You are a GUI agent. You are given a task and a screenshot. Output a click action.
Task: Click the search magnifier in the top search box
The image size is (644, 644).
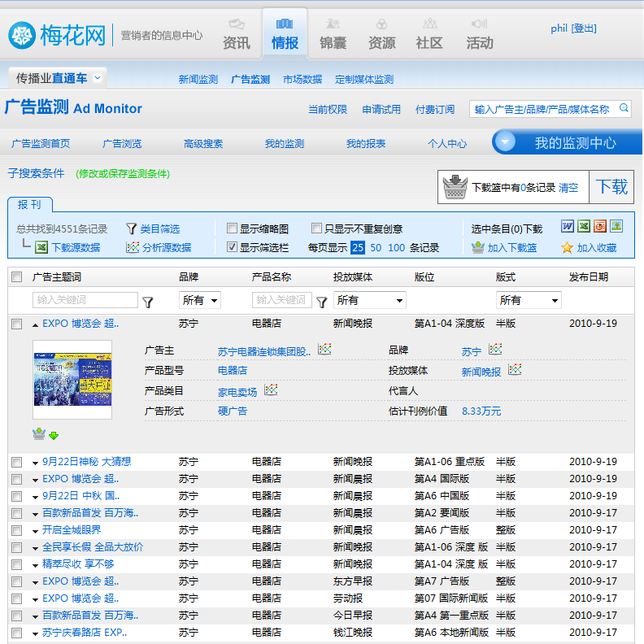coord(624,108)
